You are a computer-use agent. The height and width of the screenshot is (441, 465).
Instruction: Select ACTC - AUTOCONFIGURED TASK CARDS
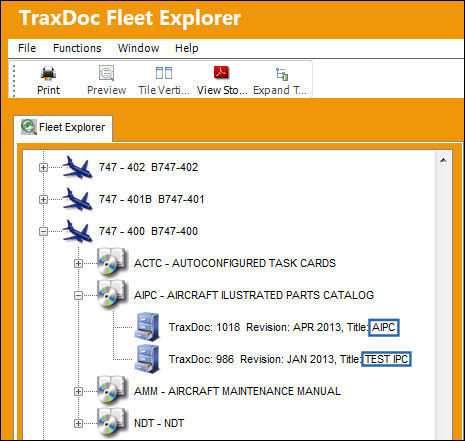click(x=235, y=263)
